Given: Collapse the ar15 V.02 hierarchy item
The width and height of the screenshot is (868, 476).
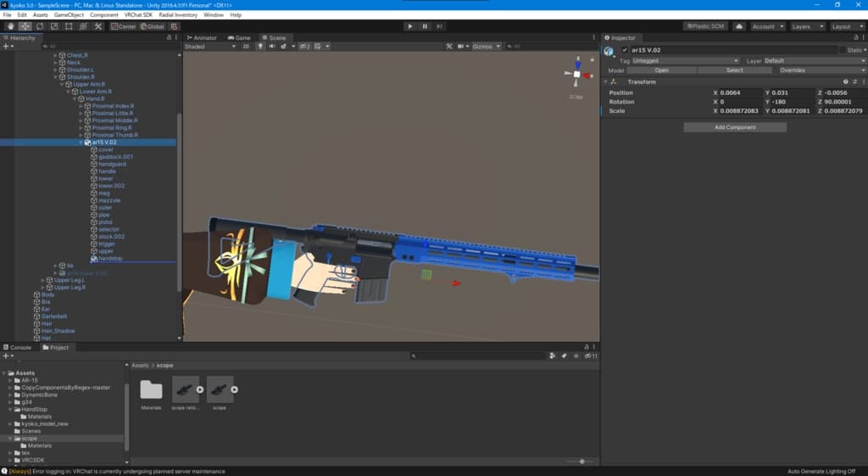Looking at the screenshot, I should pos(81,143).
